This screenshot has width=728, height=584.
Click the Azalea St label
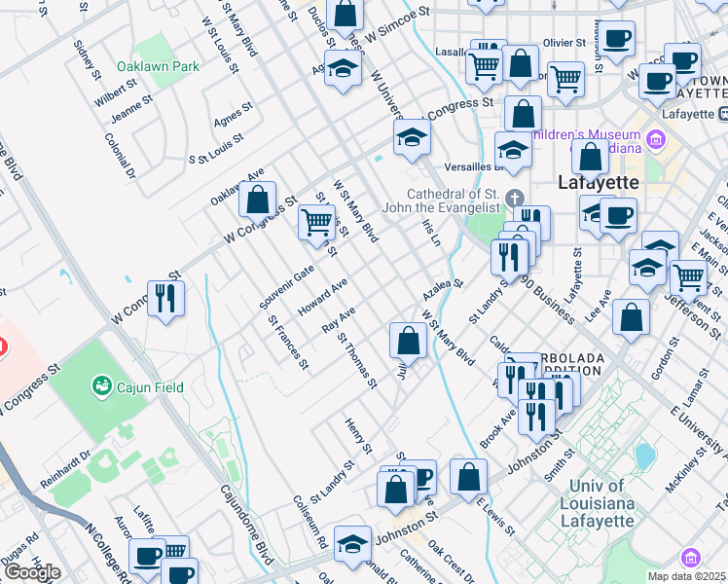point(443,290)
